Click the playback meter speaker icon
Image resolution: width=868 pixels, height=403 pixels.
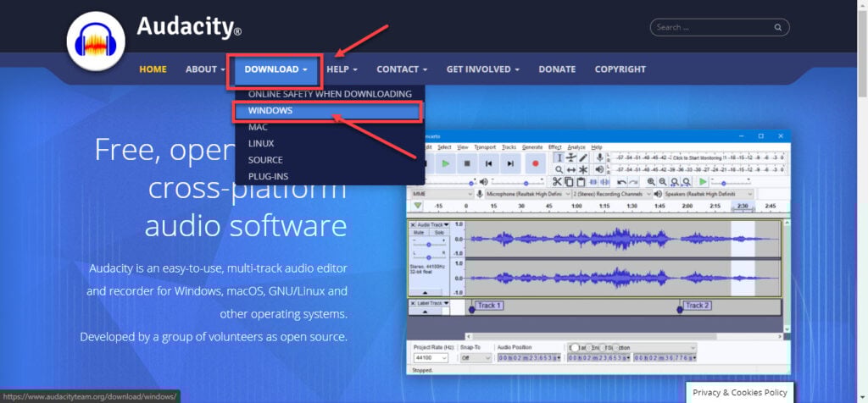pos(599,169)
